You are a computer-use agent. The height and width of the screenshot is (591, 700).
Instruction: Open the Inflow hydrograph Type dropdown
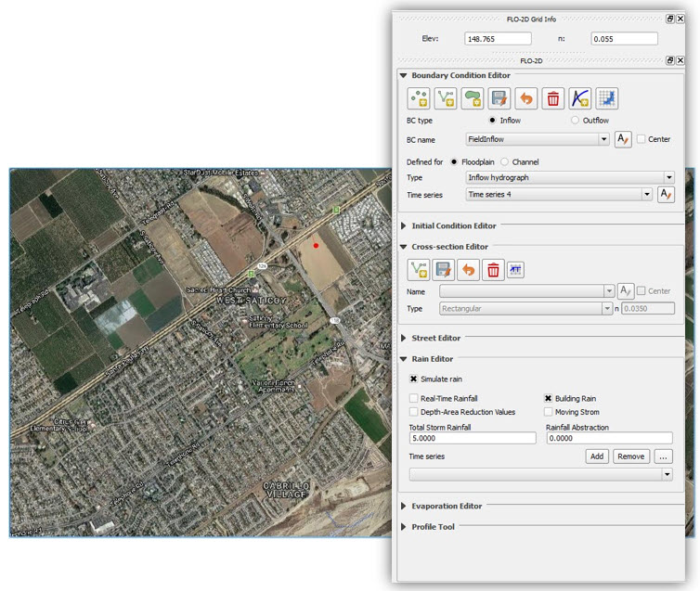pyautogui.click(x=569, y=177)
